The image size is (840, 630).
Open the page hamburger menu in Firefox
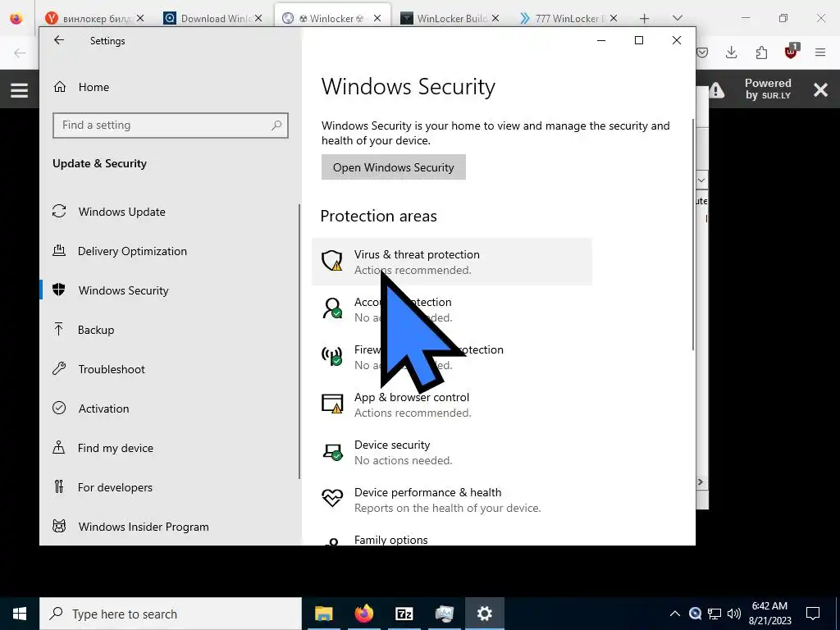pyautogui.click(x=20, y=90)
